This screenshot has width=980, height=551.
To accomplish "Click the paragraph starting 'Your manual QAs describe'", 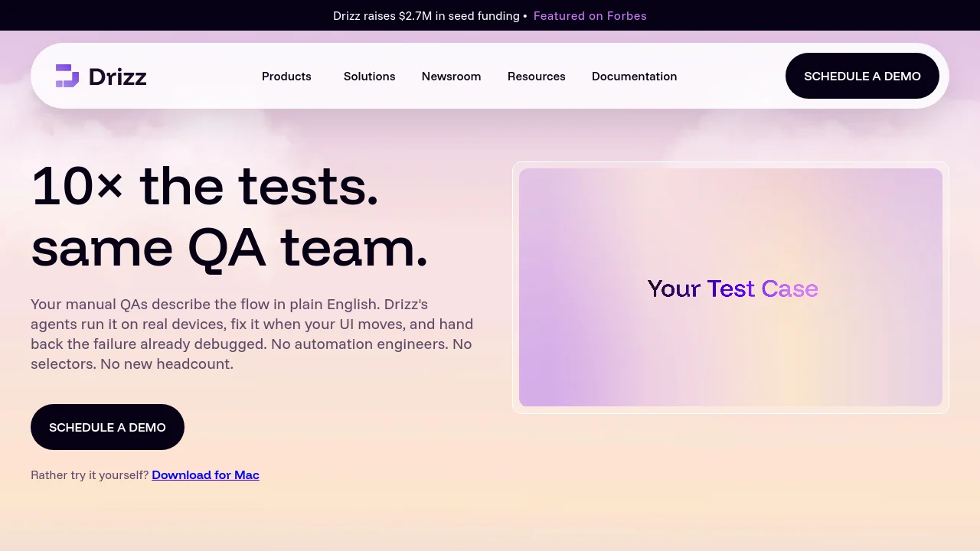I will coord(252,334).
